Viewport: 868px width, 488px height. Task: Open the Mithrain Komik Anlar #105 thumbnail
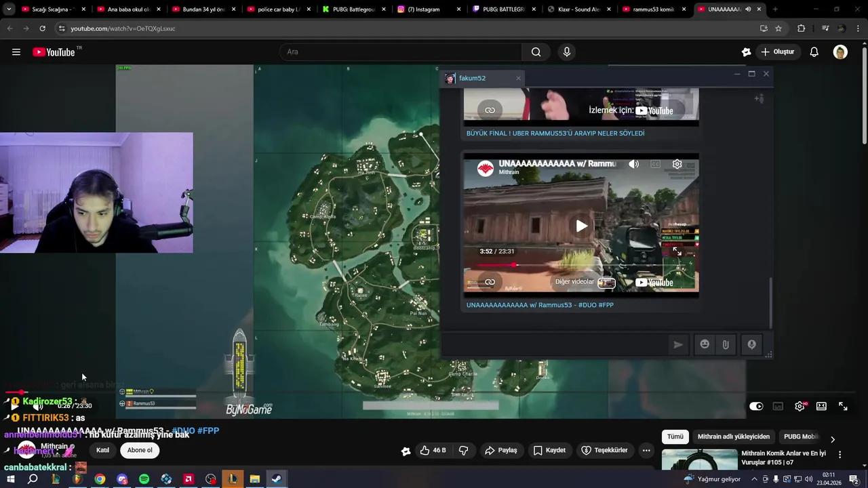(x=699, y=460)
